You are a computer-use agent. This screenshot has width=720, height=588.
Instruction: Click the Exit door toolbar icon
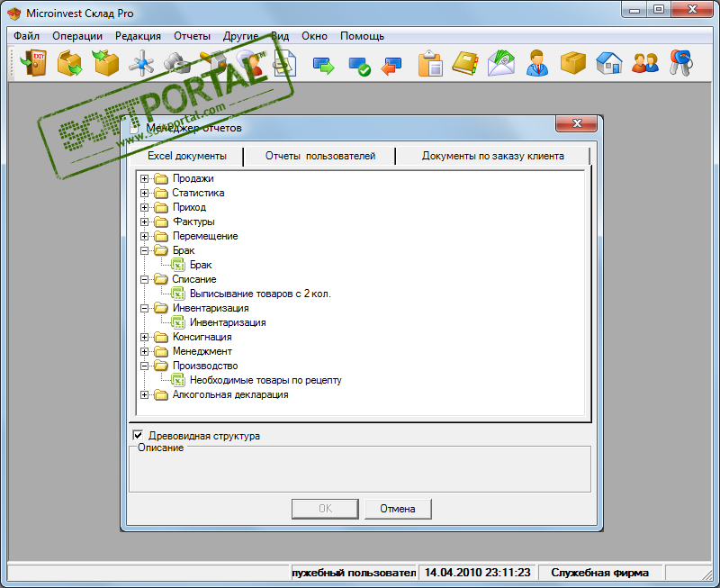click(x=34, y=63)
